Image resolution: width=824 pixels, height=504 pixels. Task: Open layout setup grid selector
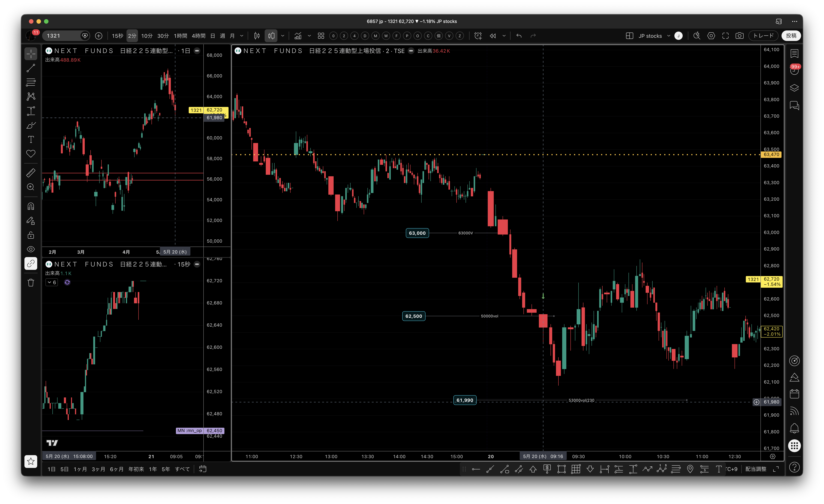[629, 36]
